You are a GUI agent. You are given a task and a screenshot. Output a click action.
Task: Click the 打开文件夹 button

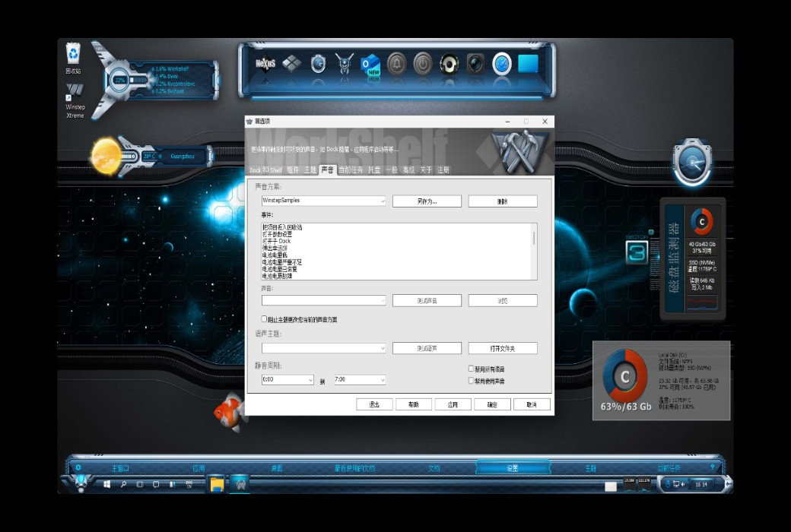[502, 347]
